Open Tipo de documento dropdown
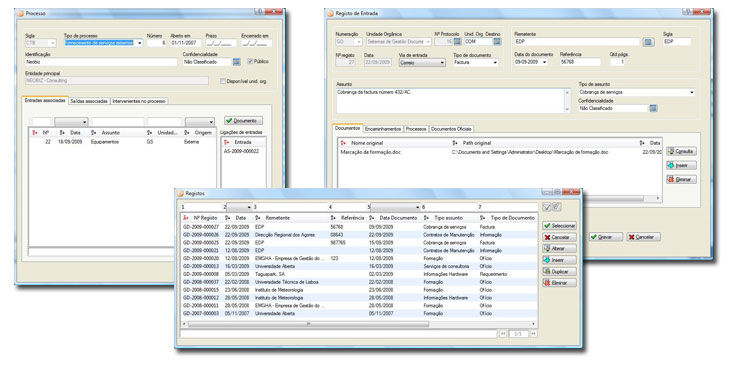 [x=495, y=62]
